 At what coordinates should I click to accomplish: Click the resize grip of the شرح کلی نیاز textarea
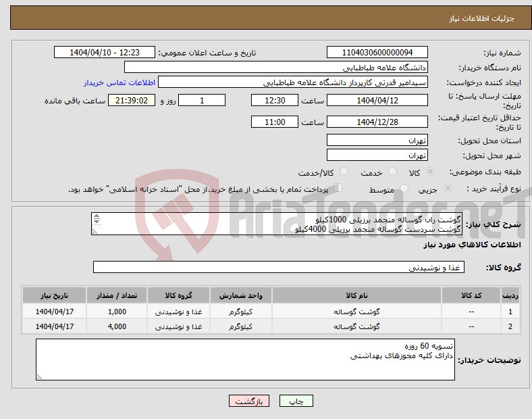[x=95, y=232]
